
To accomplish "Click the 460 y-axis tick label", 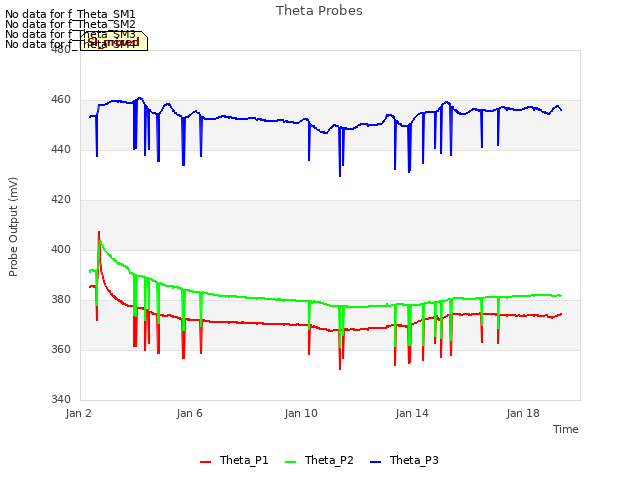I will [x=61, y=100].
